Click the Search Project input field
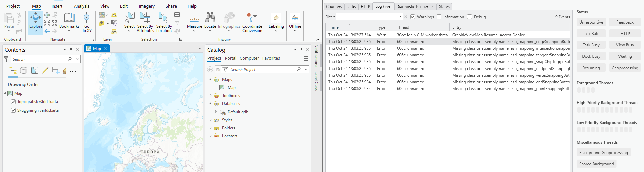This screenshot has width=644, height=172. click(x=262, y=70)
